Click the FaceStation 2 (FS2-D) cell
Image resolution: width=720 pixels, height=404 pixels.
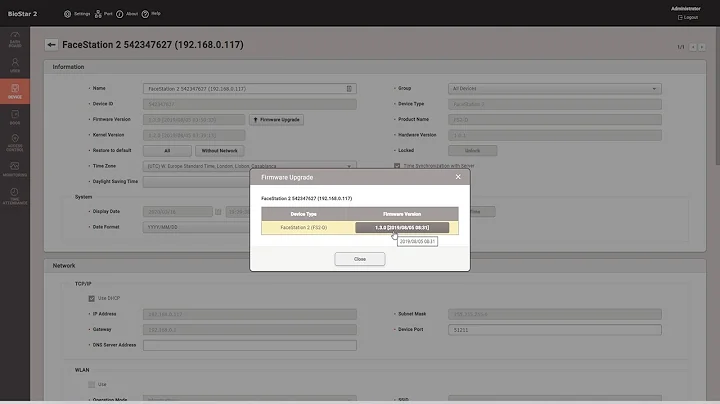tap(304, 227)
